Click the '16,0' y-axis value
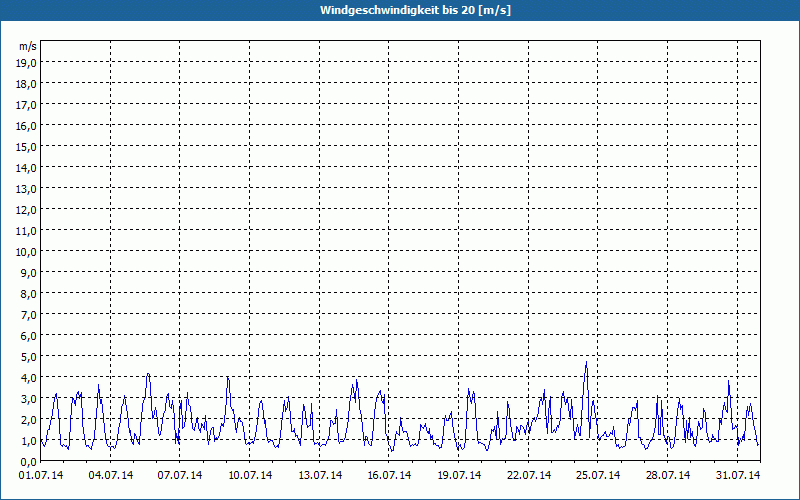The width and height of the screenshot is (800, 500). click(27, 126)
